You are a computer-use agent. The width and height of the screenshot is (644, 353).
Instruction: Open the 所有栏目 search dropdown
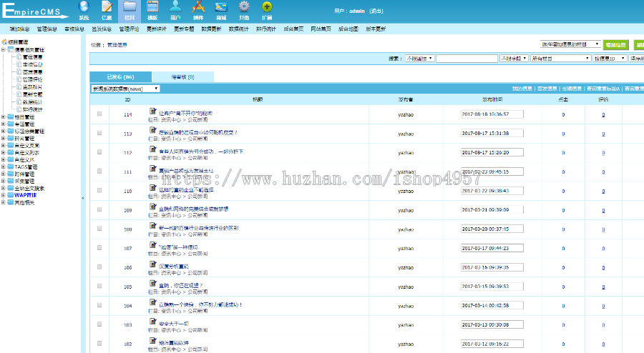560,59
